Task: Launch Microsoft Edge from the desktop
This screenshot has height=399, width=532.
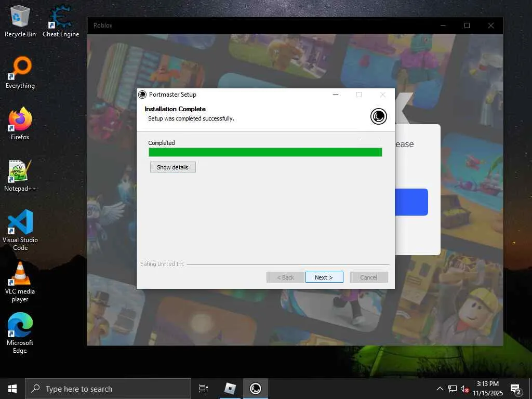Action: tap(20, 333)
